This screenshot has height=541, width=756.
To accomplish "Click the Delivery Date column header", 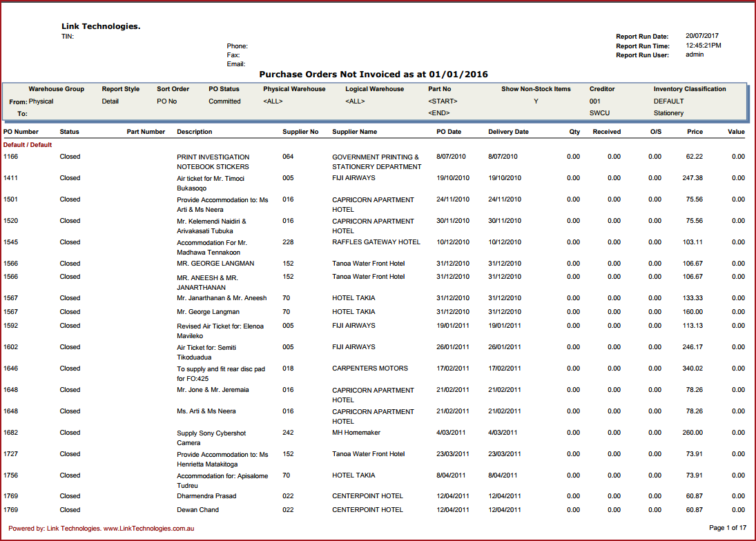I will [508, 132].
